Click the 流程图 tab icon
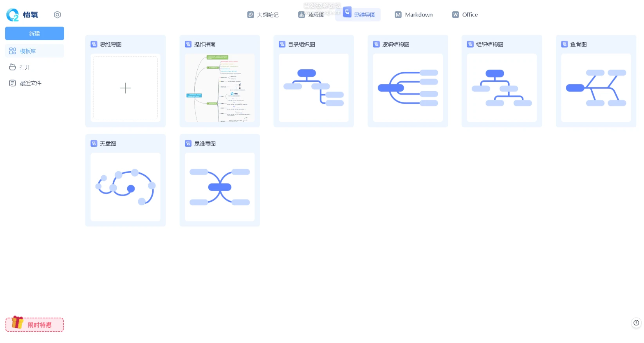This screenshot has height=343, width=644. pyautogui.click(x=301, y=14)
